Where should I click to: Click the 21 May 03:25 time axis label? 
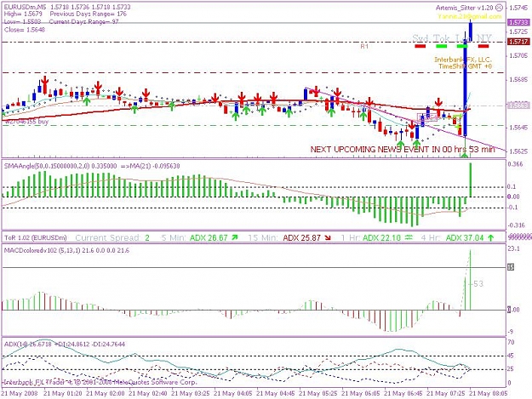191,394
